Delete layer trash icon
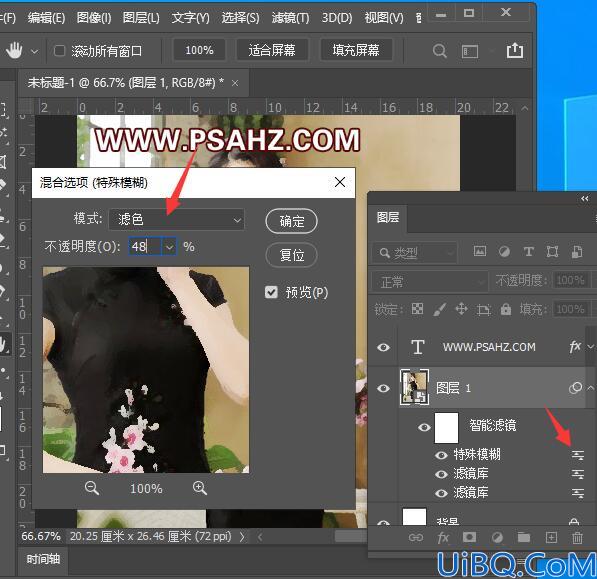Image resolution: width=597 pixels, height=579 pixels. click(x=577, y=538)
